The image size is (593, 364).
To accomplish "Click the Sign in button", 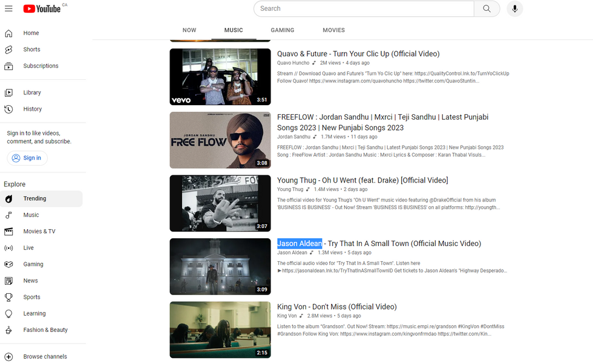I will coord(27,158).
